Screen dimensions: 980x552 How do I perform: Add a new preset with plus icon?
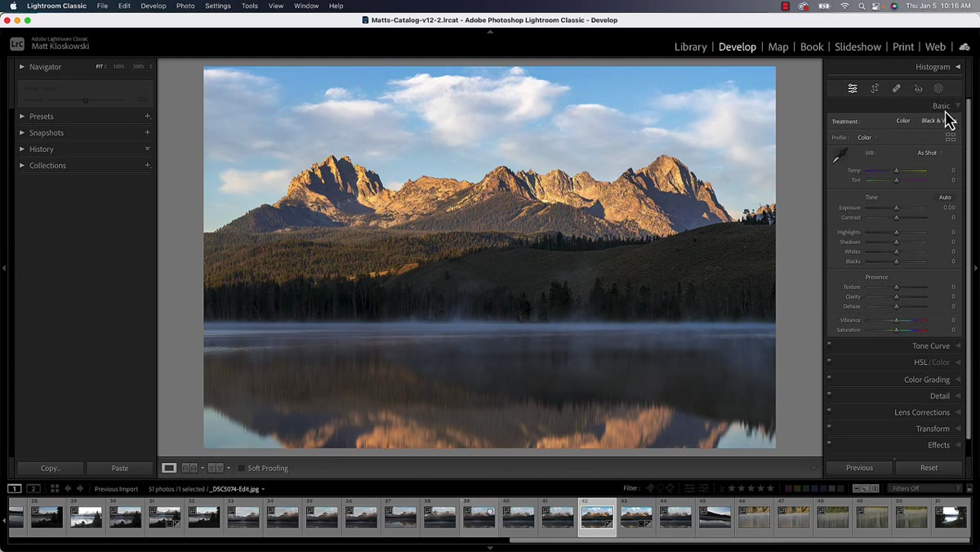(x=148, y=116)
